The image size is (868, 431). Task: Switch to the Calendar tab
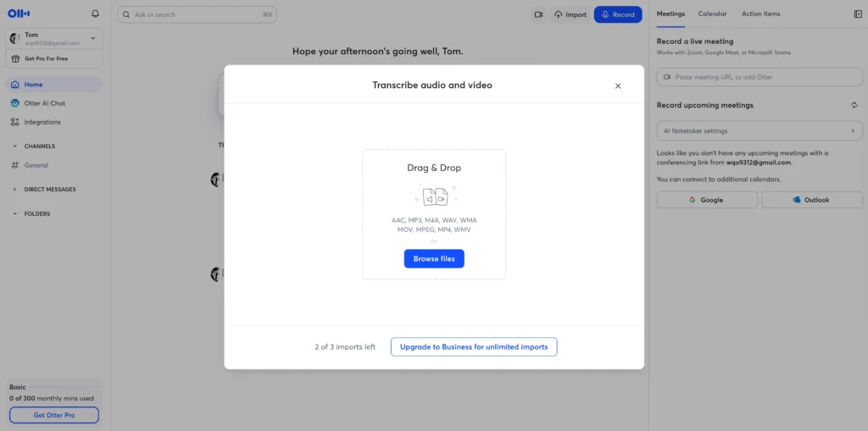click(x=712, y=14)
